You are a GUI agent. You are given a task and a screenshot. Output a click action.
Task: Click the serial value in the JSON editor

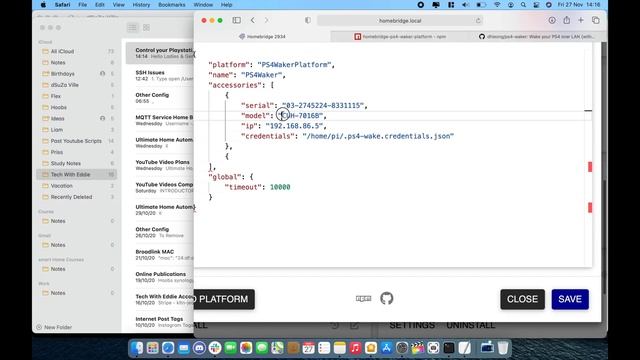(x=324, y=106)
